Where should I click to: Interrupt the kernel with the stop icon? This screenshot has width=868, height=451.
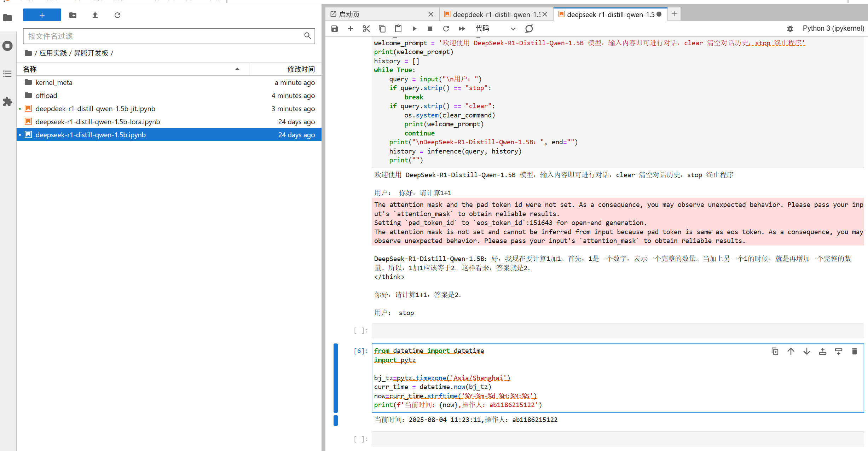[430, 29]
